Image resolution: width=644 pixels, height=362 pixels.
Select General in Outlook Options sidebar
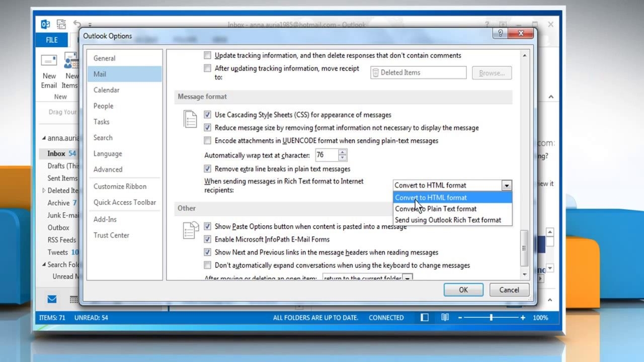(124, 58)
